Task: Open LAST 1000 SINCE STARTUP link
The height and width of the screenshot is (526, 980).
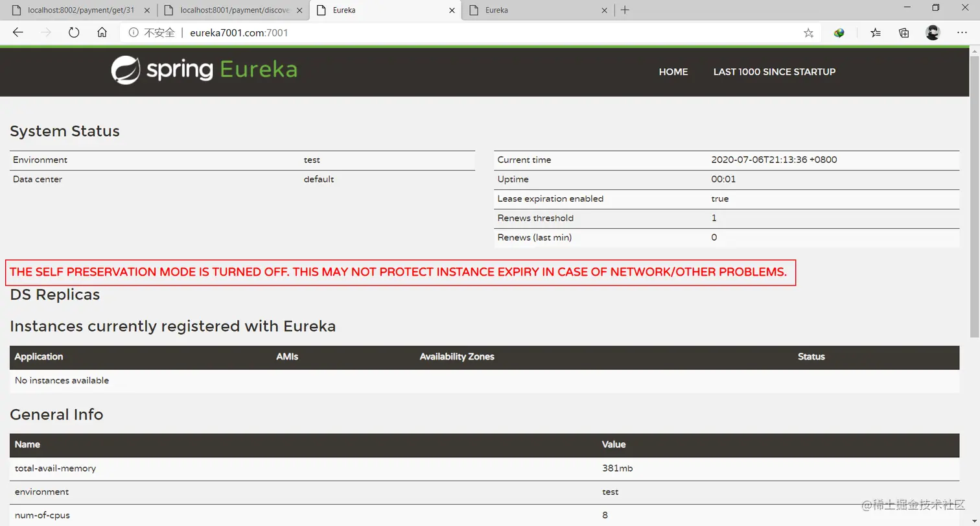Action: click(775, 72)
